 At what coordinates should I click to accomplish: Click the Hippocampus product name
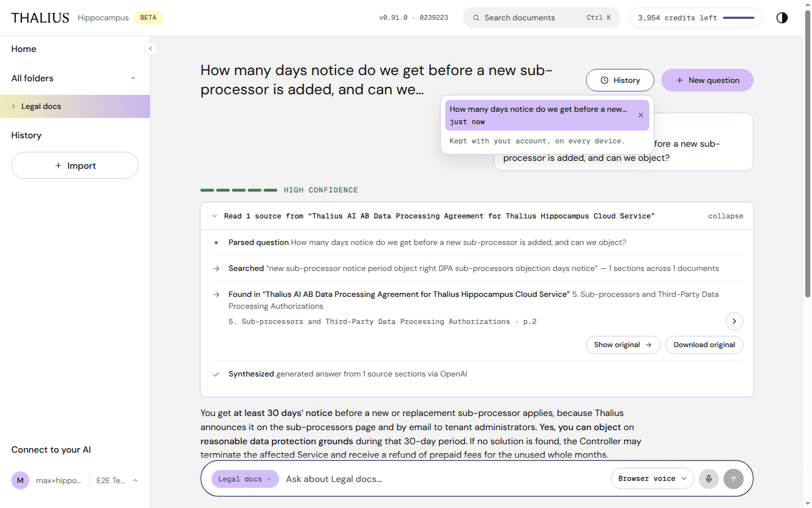(103, 17)
